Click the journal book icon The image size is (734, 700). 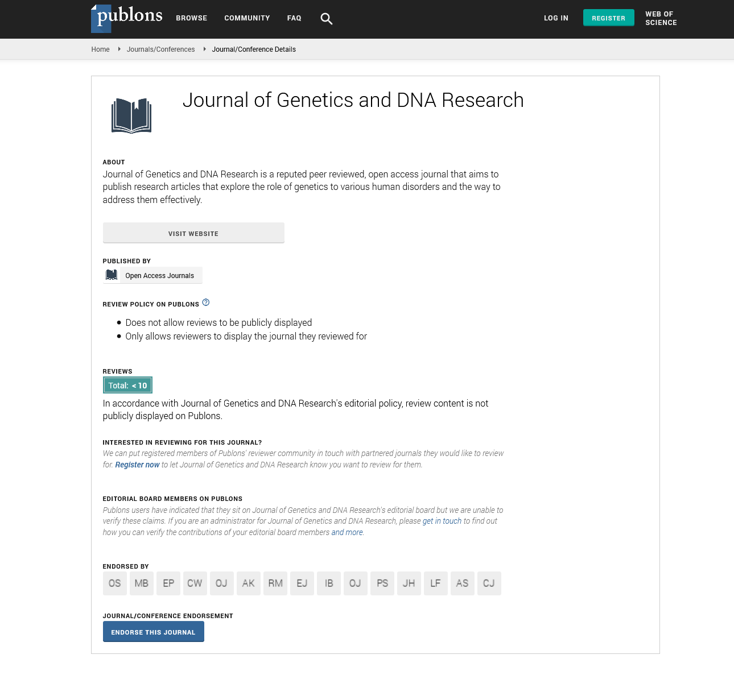pyautogui.click(x=131, y=116)
